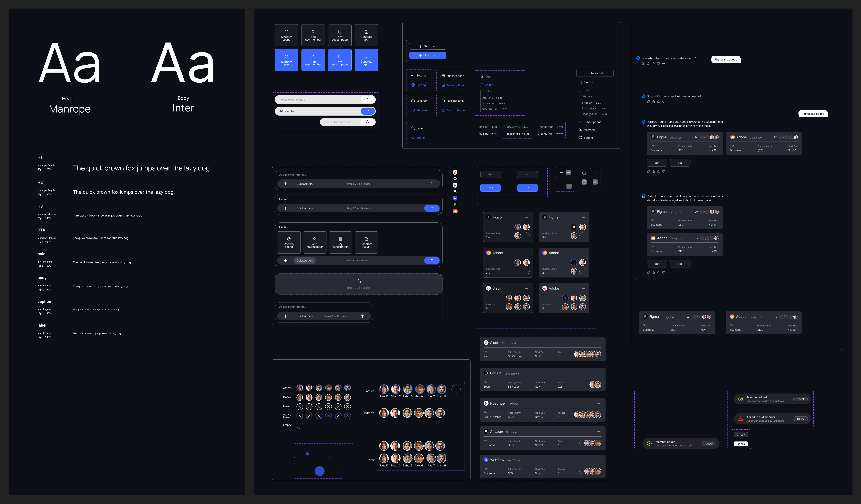The image size is (861, 504).
Task: Click the red warning icon on Failed to add member
Action: pos(740,419)
